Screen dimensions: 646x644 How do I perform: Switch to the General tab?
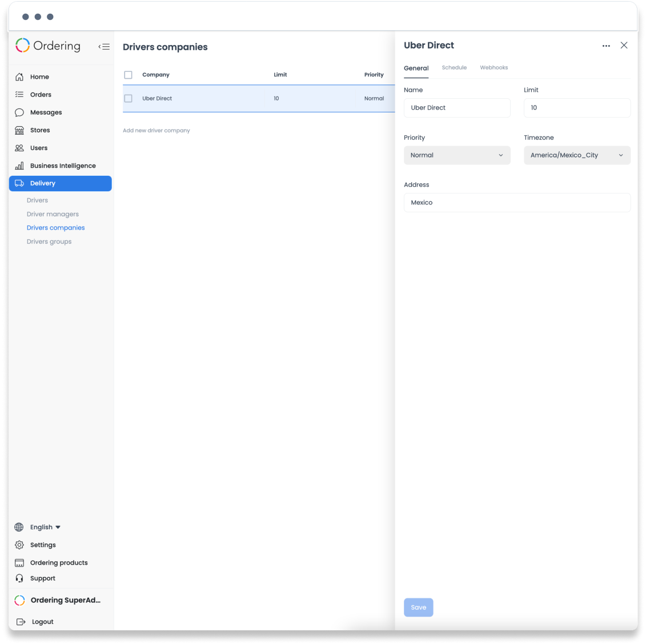click(x=416, y=69)
